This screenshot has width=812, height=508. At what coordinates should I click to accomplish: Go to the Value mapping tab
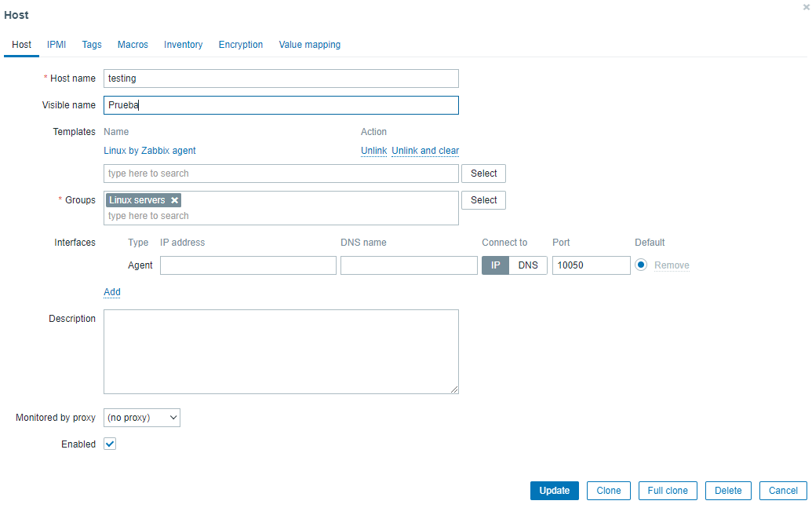coord(310,45)
